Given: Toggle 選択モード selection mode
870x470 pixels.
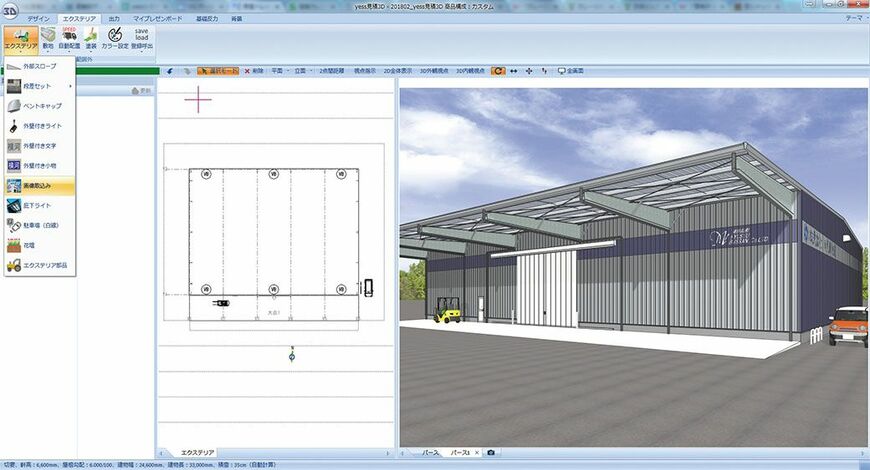Looking at the screenshot, I should pyautogui.click(x=218, y=71).
